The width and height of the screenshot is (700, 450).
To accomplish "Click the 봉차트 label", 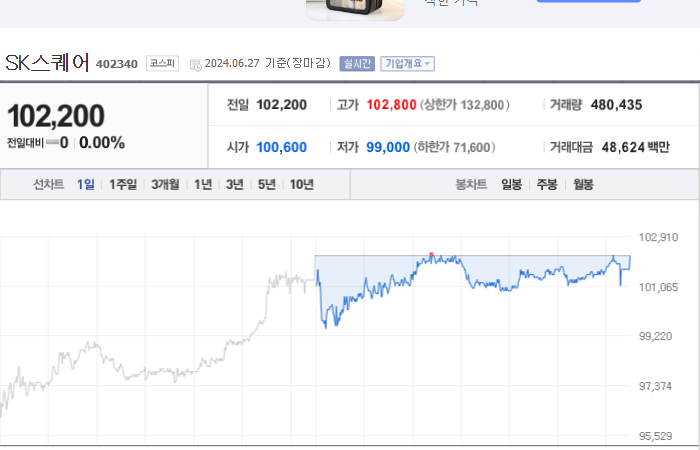I will click(471, 184).
